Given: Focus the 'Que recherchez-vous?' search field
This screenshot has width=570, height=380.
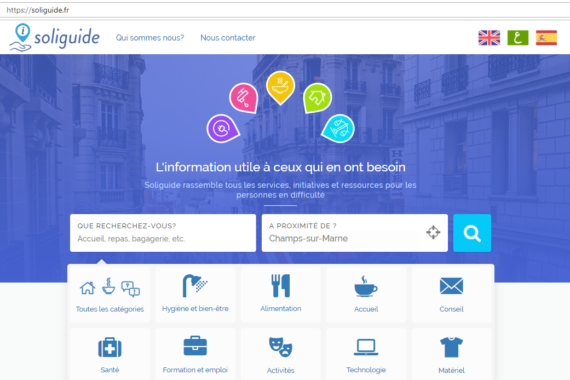Looking at the screenshot, I should [x=163, y=233].
